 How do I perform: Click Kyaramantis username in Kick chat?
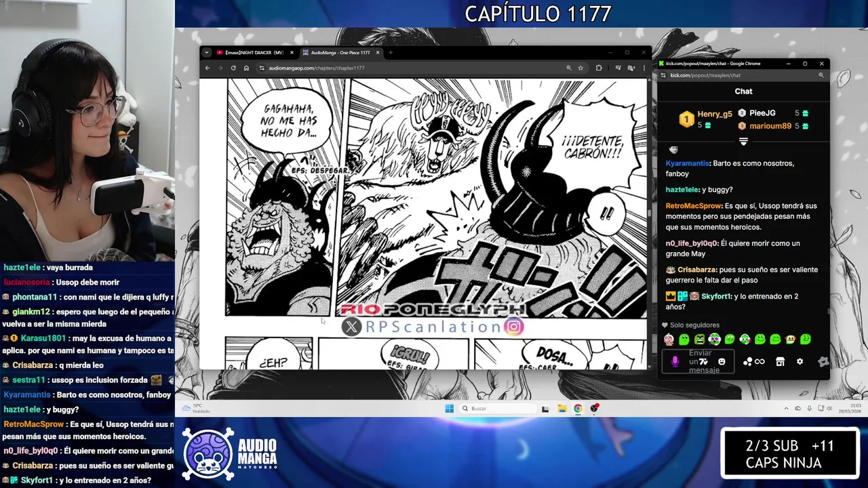coord(687,163)
